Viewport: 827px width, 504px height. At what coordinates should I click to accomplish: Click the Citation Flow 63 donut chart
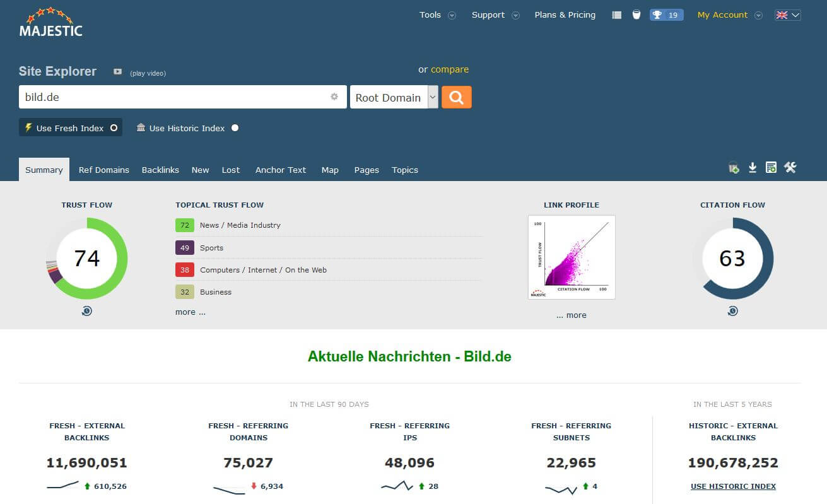point(732,258)
